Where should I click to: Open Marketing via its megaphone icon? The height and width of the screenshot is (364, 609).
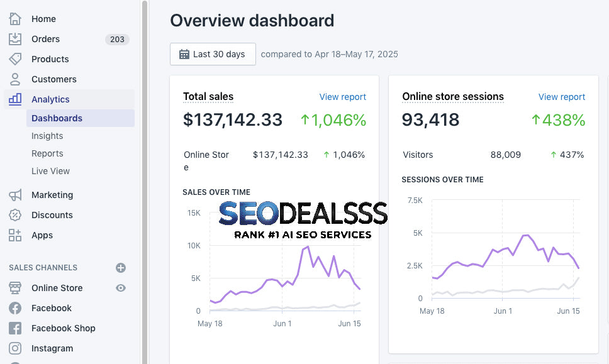14,195
